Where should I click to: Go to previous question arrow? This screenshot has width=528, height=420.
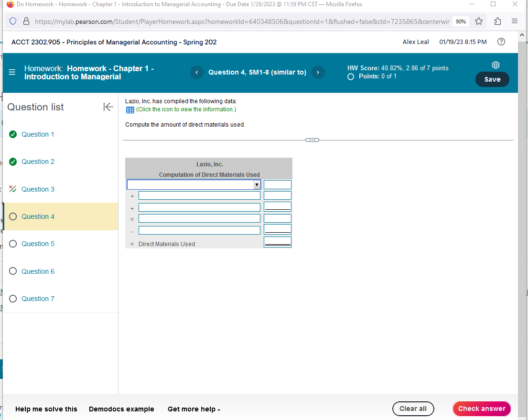[197, 73]
